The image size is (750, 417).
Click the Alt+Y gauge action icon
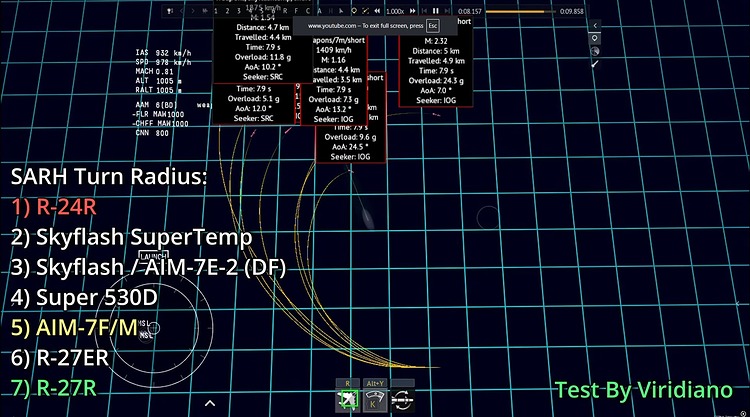click(x=375, y=397)
